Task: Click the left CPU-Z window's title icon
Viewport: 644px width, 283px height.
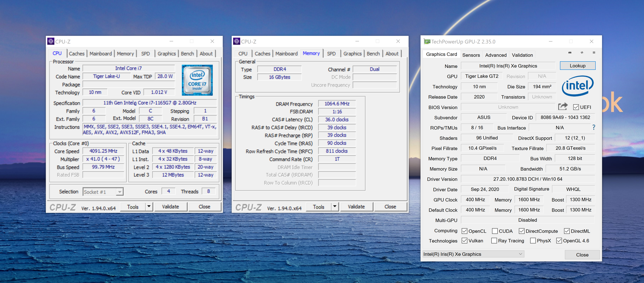Action: pos(51,41)
